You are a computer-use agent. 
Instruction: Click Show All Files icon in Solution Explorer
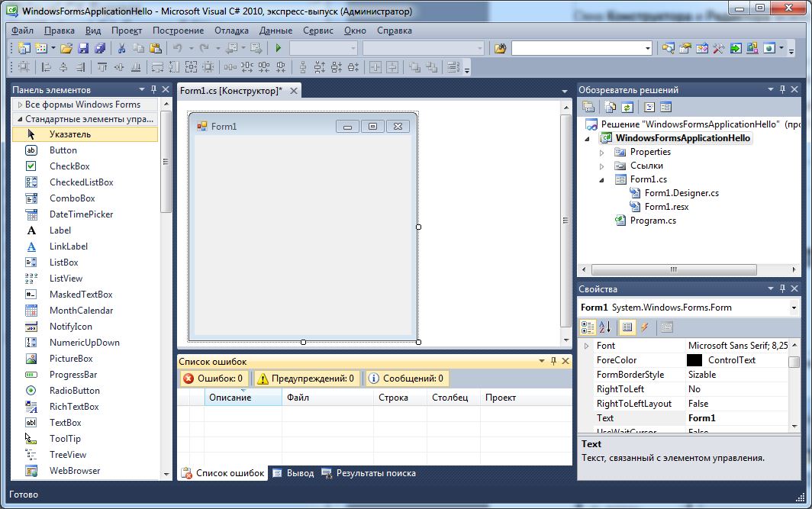(x=610, y=107)
